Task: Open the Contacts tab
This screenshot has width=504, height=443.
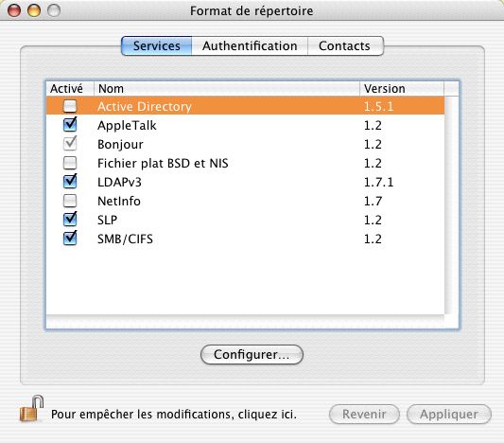Action: point(345,45)
